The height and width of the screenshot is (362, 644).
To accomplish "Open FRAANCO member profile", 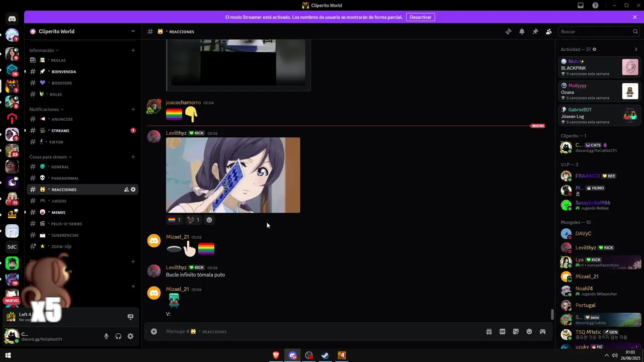I will (x=599, y=176).
